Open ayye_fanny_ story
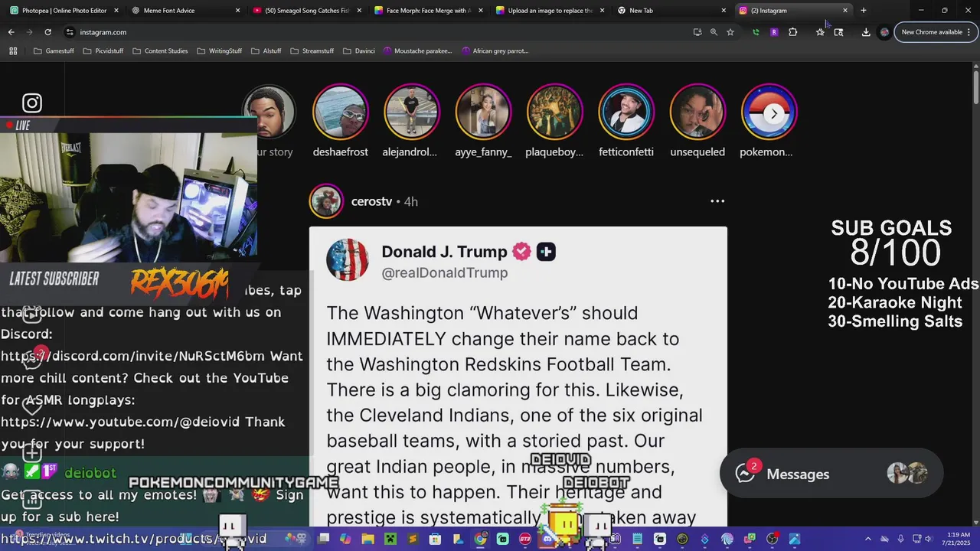Screen dimensions: 980x551 tap(483, 112)
